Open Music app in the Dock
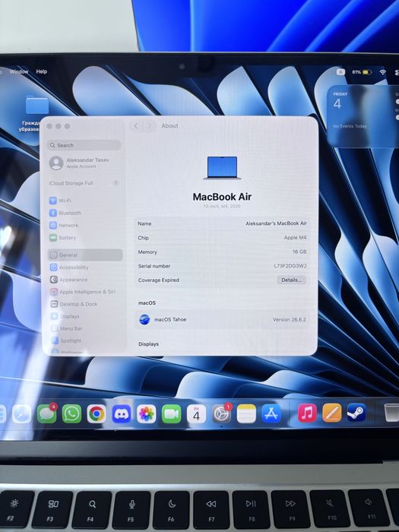The image size is (399, 532). coord(307,413)
